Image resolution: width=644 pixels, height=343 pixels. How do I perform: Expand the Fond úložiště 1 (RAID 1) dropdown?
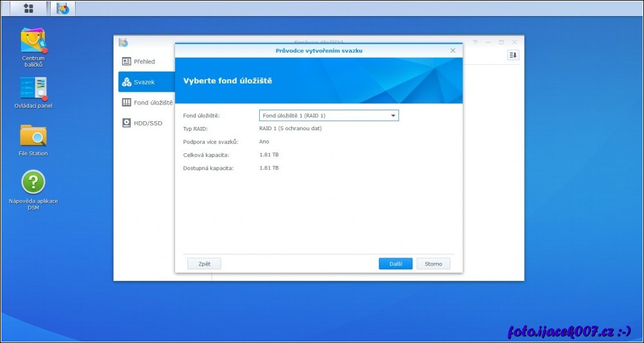[328, 115]
